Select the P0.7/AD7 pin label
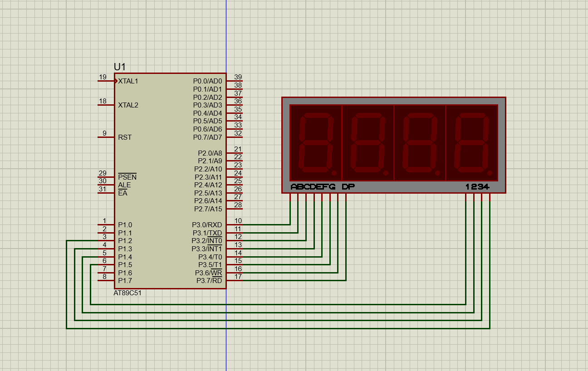The image size is (588, 371). click(x=207, y=137)
